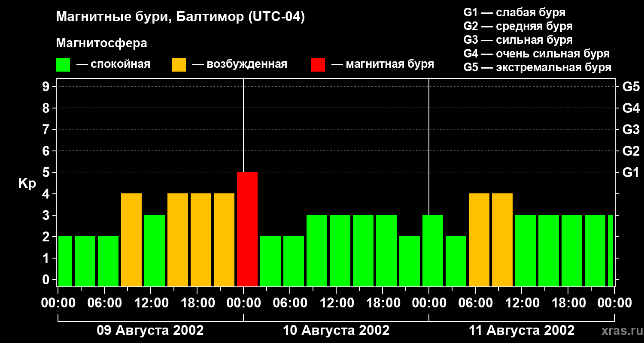Viewport: 644px width, 343px height.
Task: Select the red Kp 5 storm bar
Action: click(247, 229)
